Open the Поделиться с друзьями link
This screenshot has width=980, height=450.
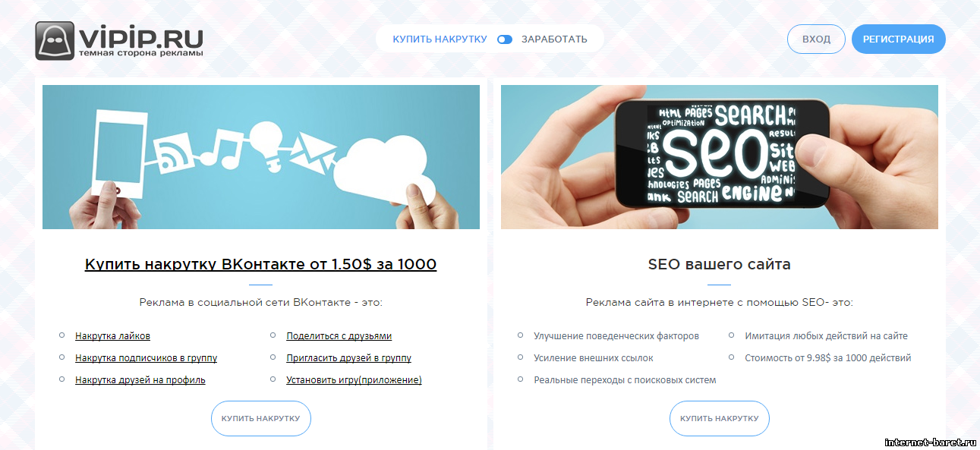click(339, 335)
